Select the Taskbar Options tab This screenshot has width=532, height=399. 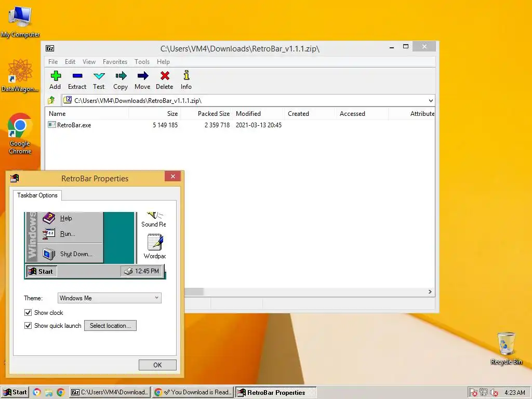point(37,195)
